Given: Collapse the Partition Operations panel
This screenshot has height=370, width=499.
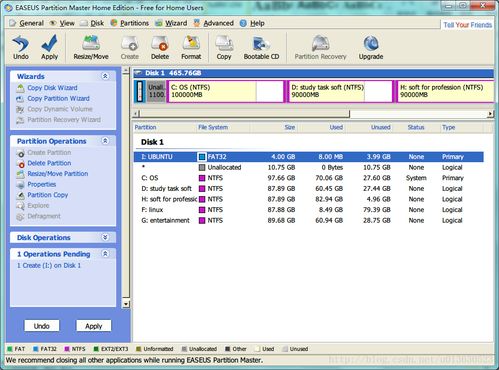Looking at the screenshot, I should 105,141.
